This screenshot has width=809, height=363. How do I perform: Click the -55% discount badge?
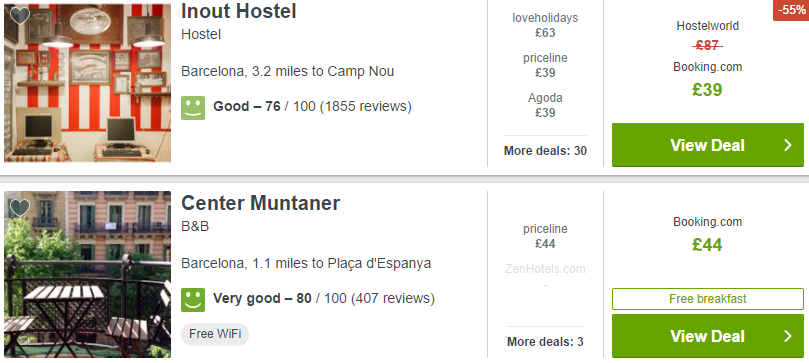click(791, 10)
